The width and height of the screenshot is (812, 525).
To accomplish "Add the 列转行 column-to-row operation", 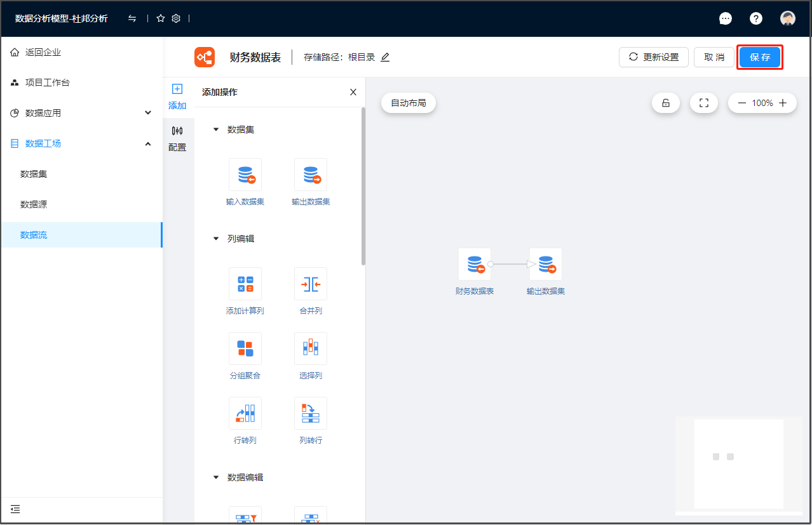I will (x=310, y=414).
